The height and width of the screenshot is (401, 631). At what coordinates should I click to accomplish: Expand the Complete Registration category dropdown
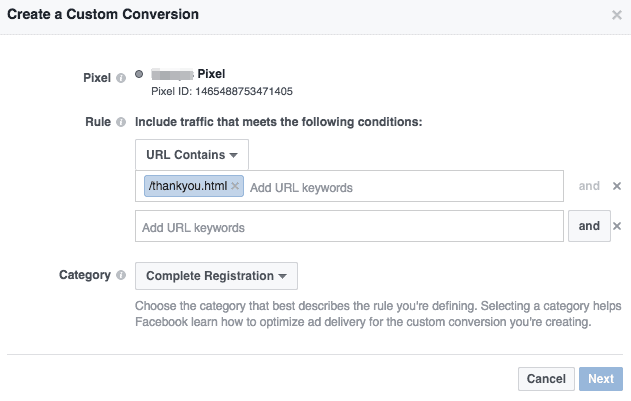pyautogui.click(x=216, y=276)
